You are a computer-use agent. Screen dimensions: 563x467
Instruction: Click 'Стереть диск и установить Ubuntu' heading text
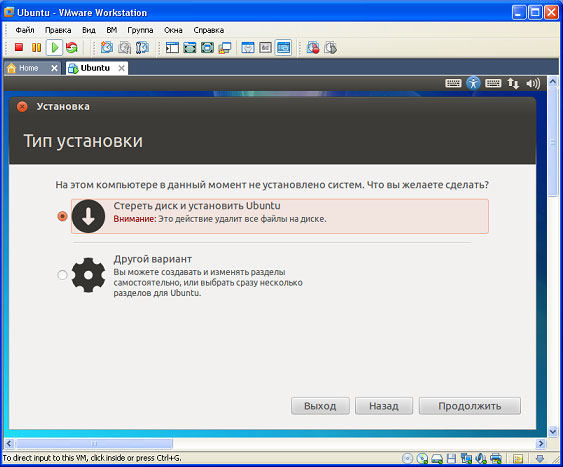(x=197, y=206)
